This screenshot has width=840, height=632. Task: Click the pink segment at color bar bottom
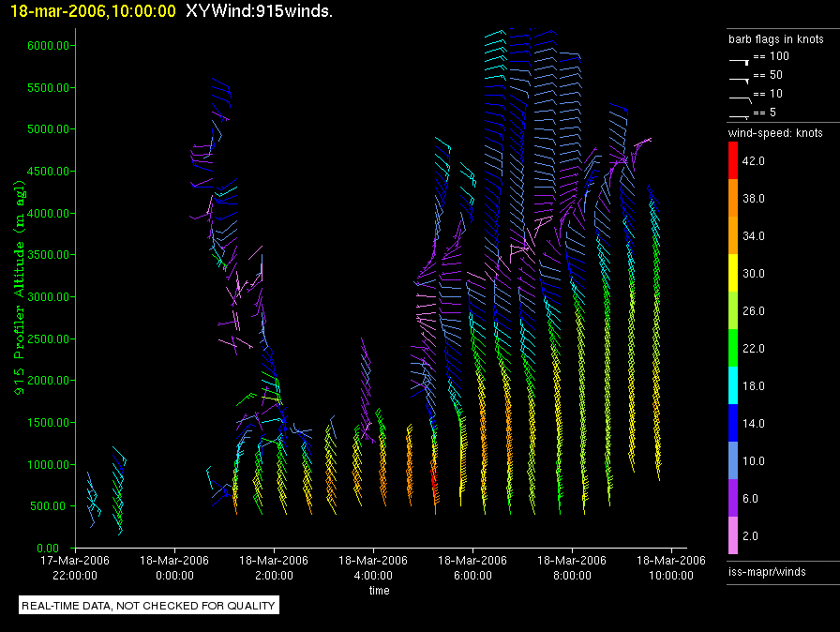[x=734, y=534]
